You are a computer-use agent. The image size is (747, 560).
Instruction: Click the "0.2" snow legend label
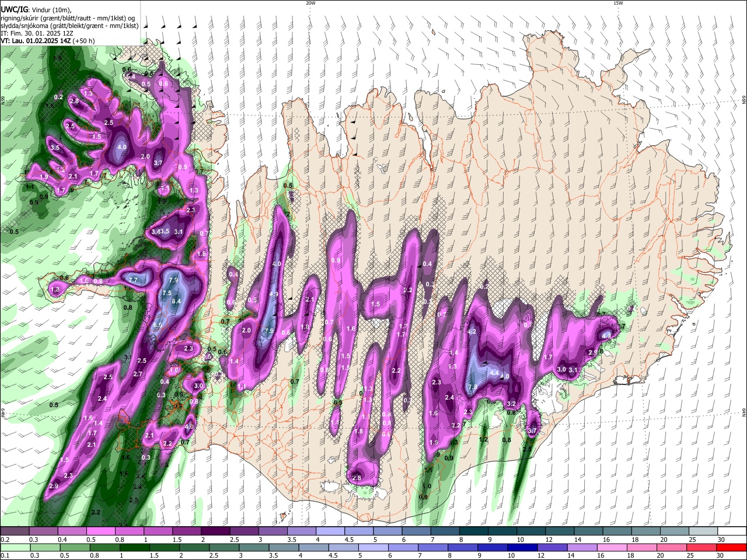pyautogui.click(x=5, y=540)
